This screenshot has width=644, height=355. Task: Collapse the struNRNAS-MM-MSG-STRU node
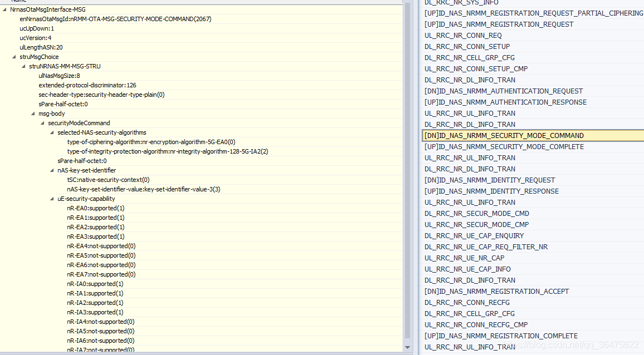pos(23,66)
